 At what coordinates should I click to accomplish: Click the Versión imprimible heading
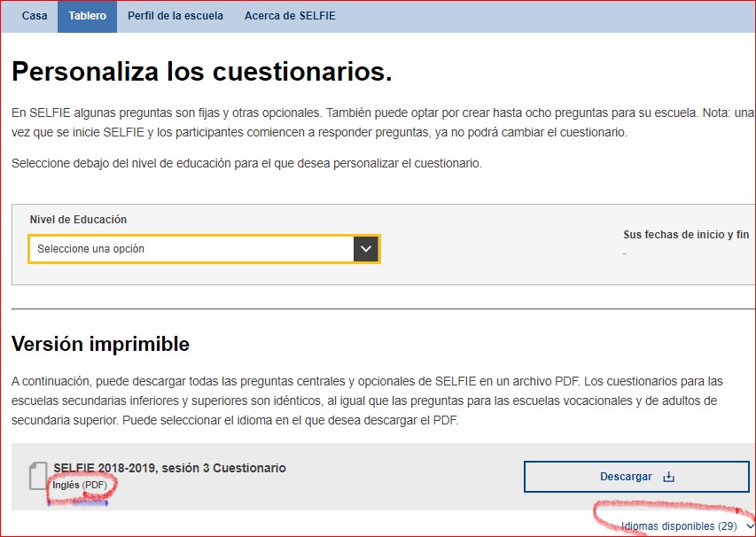[x=100, y=344]
